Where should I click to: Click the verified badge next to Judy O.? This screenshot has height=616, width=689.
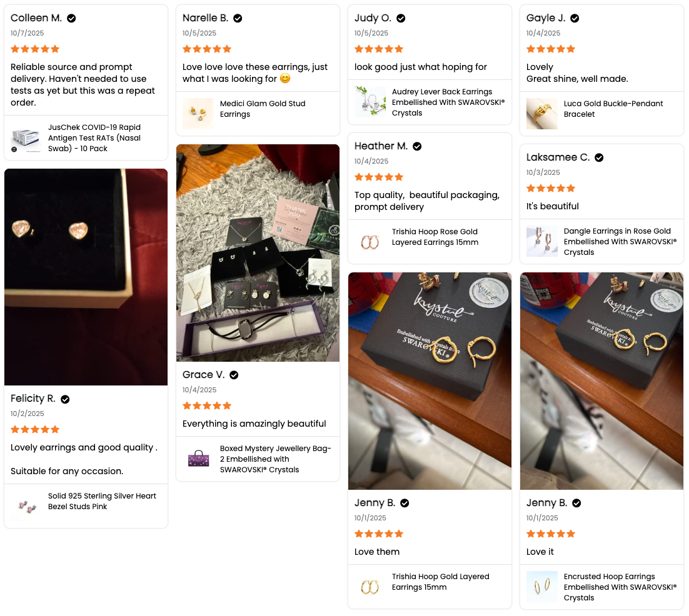pos(401,18)
